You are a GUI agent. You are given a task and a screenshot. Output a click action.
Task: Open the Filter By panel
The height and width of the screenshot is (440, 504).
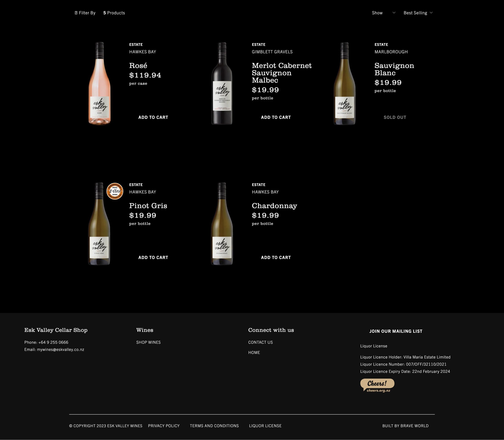[x=85, y=13]
